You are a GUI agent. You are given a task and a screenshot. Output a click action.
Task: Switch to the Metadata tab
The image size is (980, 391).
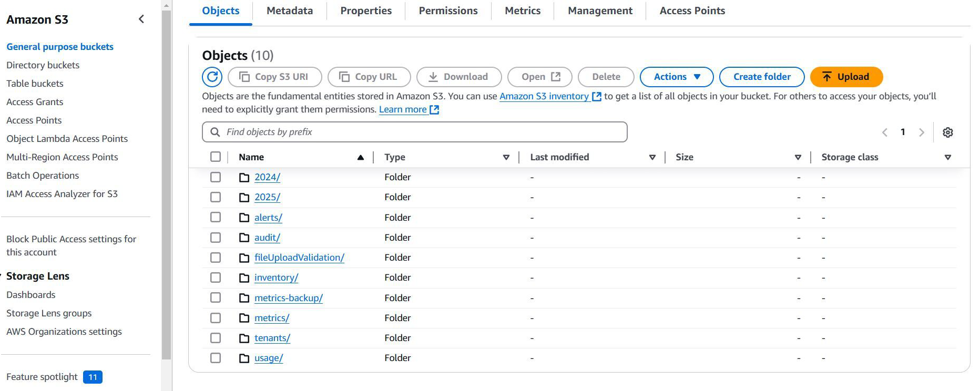click(x=290, y=11)
